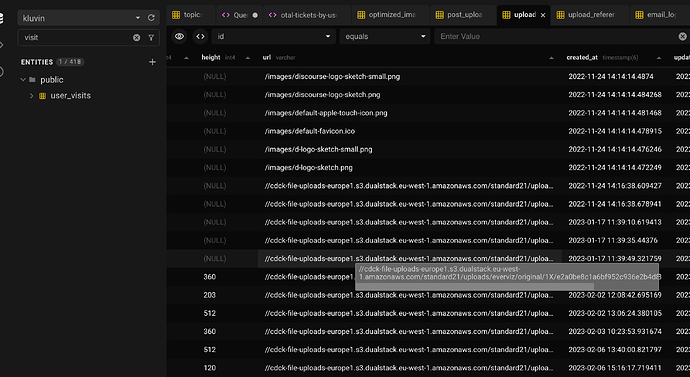This screenshot has width=690, height=377.
Task: Select the user_visits table
Action: point(70,95)
